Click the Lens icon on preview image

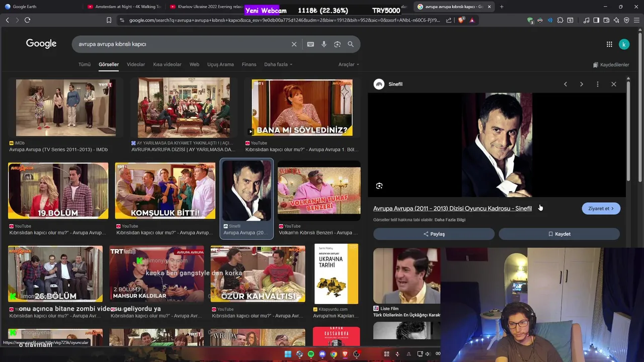tap(379, 186)
